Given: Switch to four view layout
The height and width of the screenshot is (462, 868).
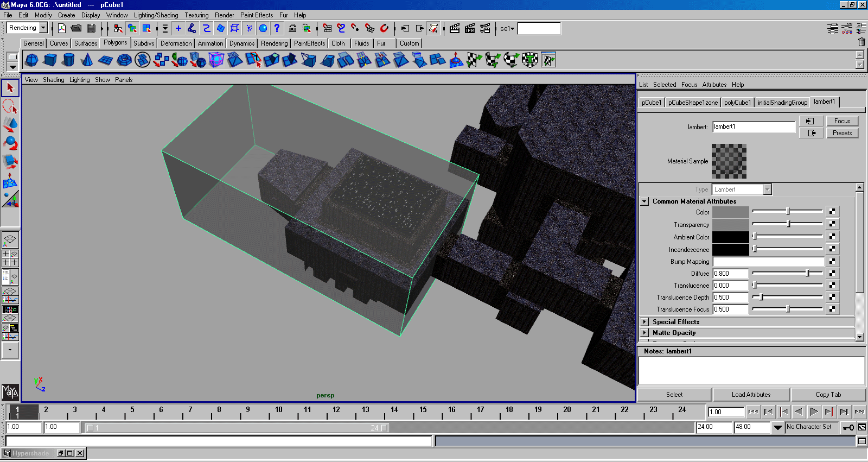Looking at the screenshot, I should pyautogui.click(x=10, y=258).
